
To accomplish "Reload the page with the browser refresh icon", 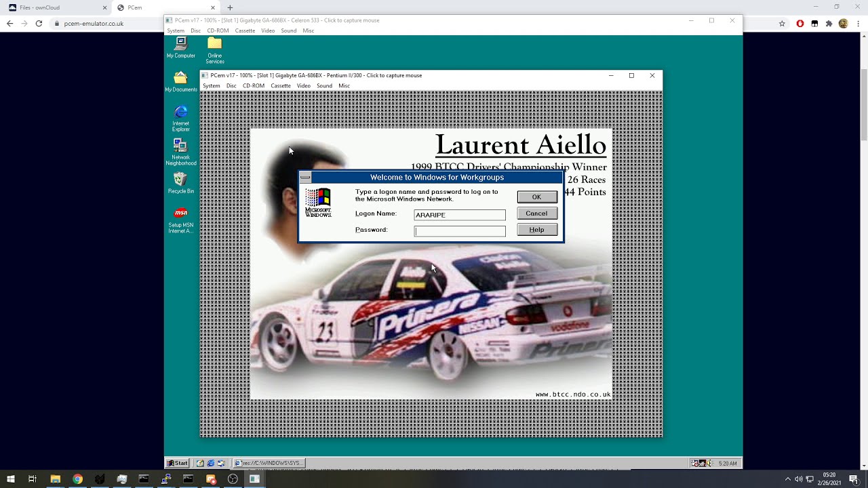I will pos(39,23).
